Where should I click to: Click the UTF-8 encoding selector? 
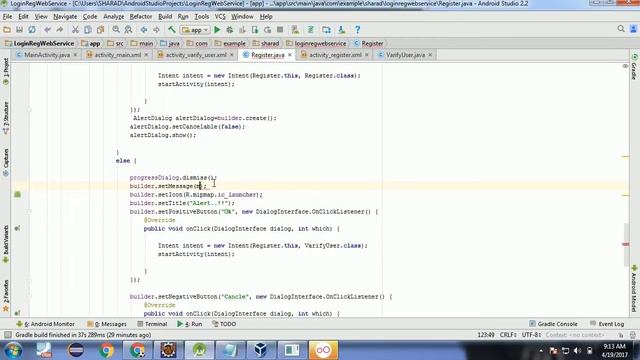531,335
